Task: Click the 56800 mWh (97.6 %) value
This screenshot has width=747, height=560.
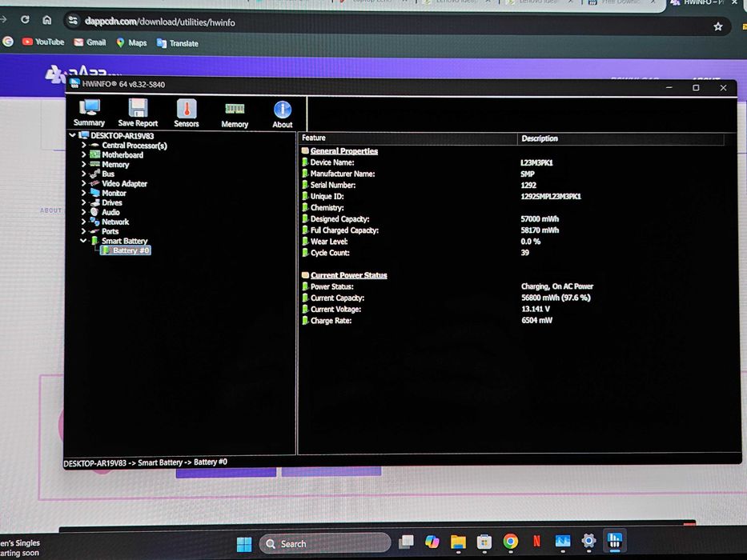Action: 556,298
